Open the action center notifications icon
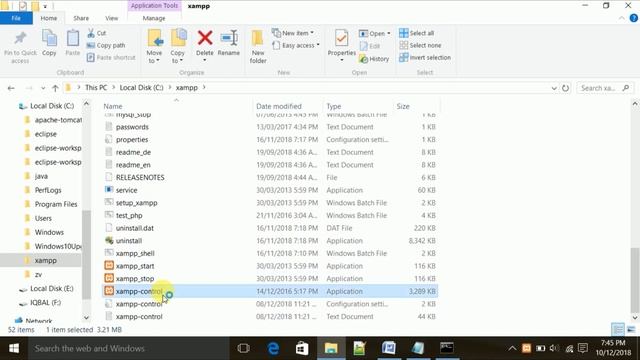 pyautogui.click(x=583, y=348)
